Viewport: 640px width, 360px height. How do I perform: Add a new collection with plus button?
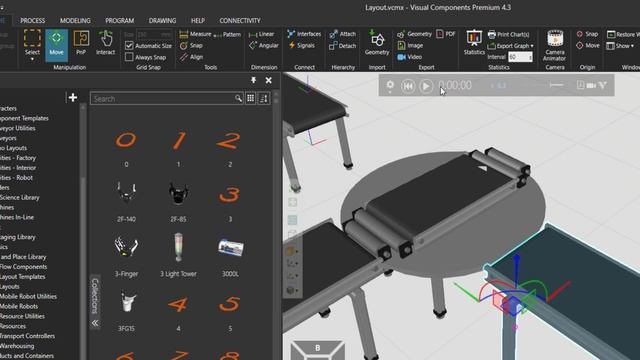73,98
